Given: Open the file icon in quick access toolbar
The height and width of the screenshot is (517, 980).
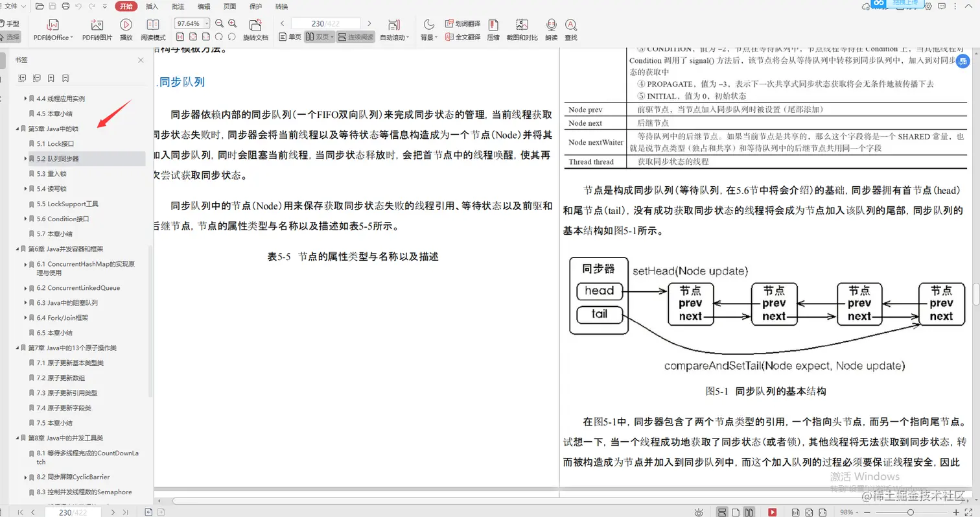Looking at the screenshot, I should pos(40,6).
